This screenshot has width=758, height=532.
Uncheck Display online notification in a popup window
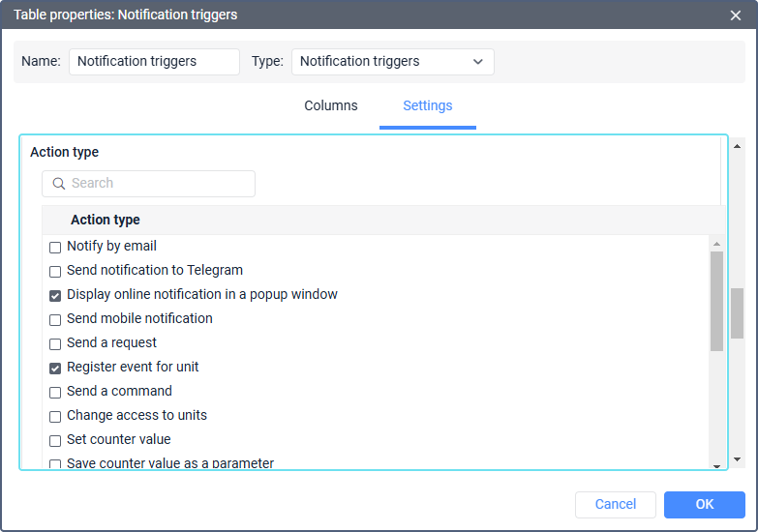pos(55,296)
